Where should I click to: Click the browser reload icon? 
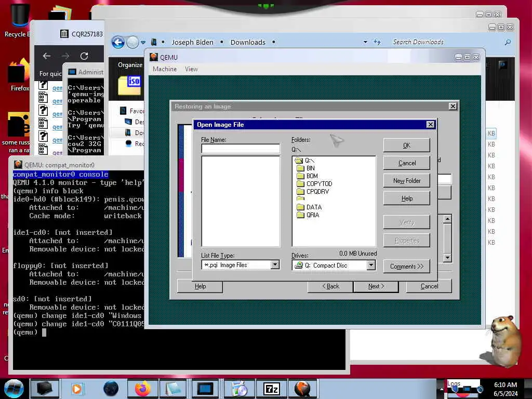84,56
